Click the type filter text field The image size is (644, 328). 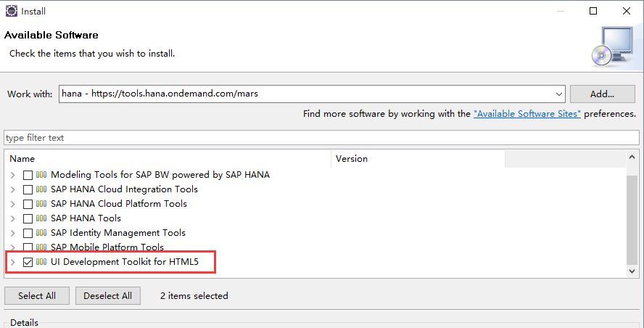click(x=319, y=138)
